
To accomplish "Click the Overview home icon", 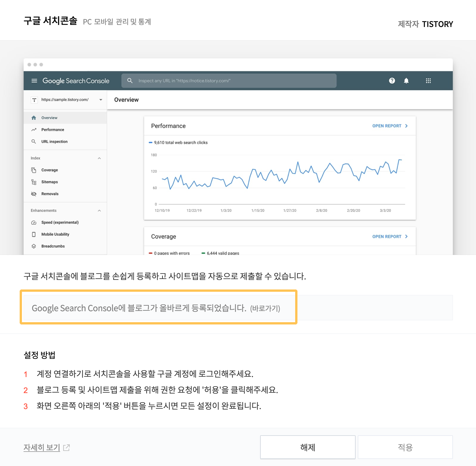I will pos(34,118).
